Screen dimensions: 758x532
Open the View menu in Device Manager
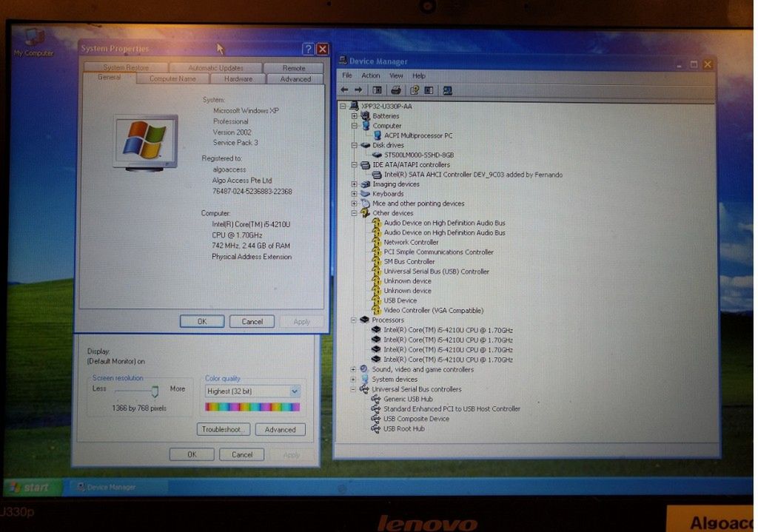coord(396,75)
